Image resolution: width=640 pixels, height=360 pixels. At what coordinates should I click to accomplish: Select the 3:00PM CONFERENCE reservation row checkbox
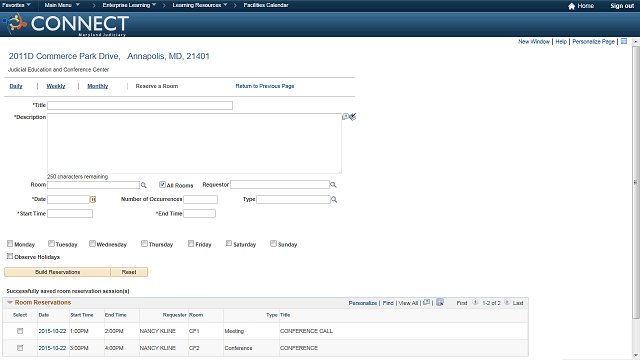coord(20,348)
